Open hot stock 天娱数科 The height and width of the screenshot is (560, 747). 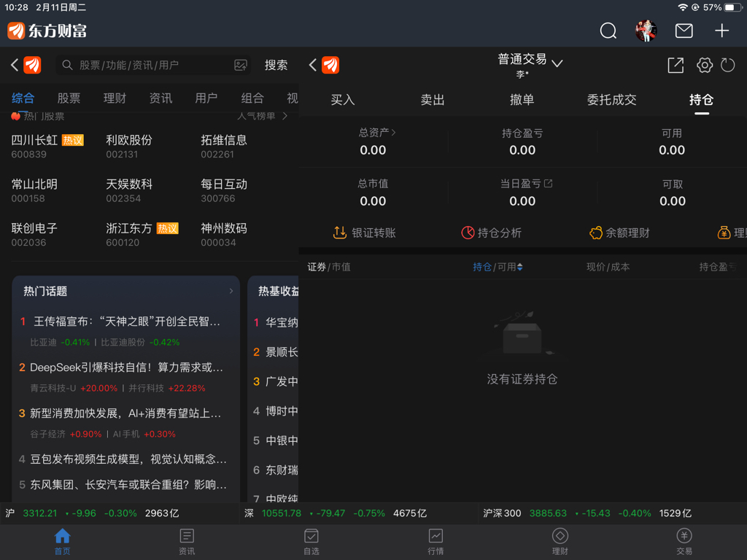click(x=128, y=190)
